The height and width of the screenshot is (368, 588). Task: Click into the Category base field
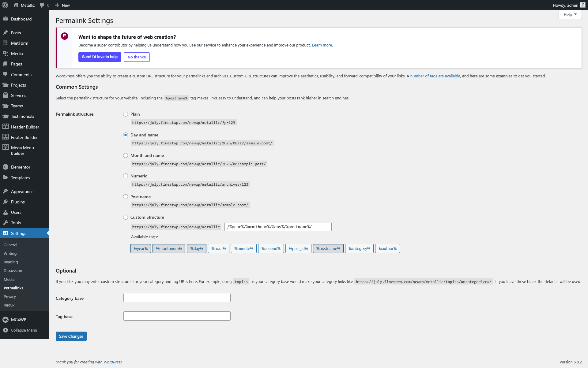click(177, 298)
